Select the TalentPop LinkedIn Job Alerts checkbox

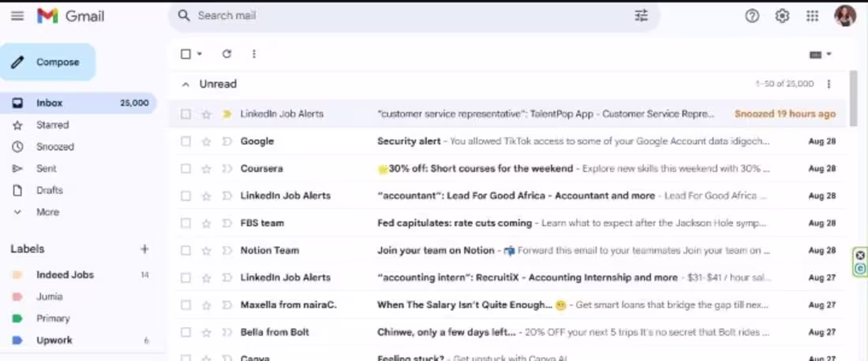pos(186,114)
